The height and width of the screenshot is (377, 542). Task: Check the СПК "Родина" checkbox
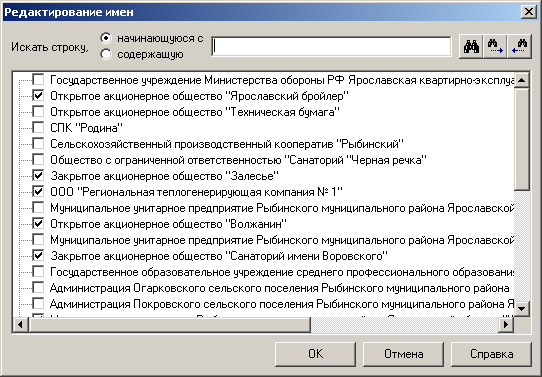coord(38,128)
